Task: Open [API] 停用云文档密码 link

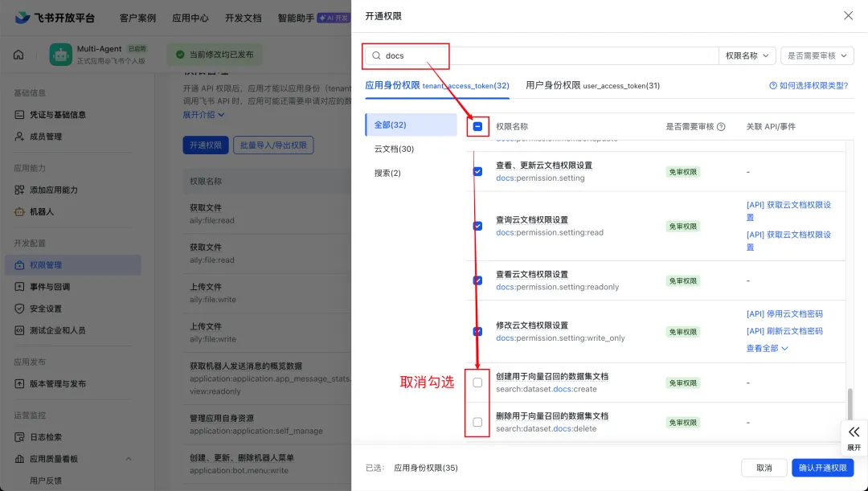Action: click(x=784, y=314)
